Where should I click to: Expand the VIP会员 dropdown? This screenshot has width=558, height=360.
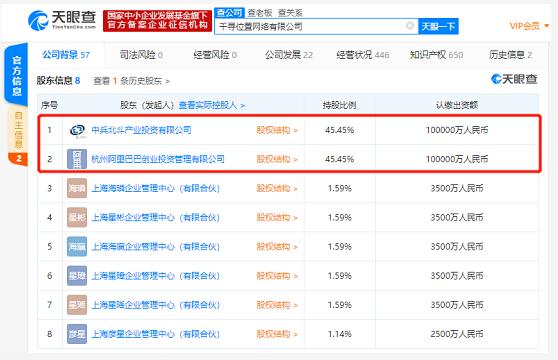[529, 26]
